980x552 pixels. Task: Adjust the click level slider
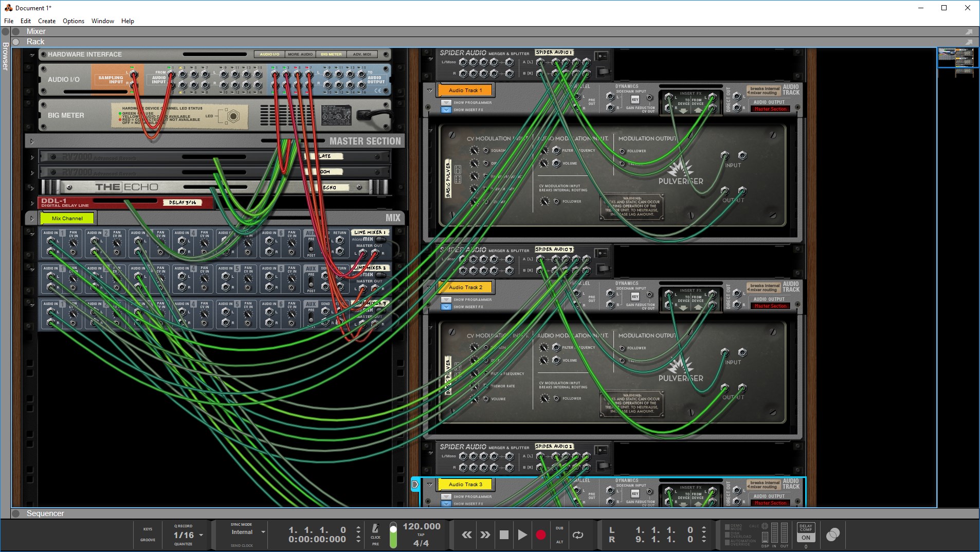(x=393, y=535)
